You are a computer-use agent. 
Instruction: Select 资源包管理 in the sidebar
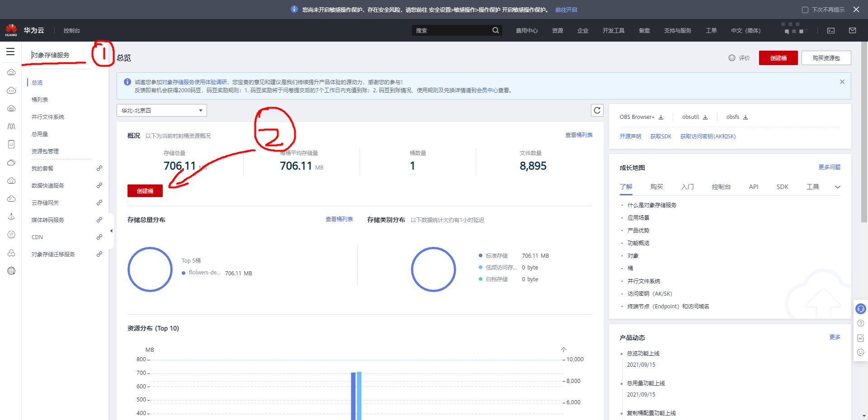click(x=45, y=151)
